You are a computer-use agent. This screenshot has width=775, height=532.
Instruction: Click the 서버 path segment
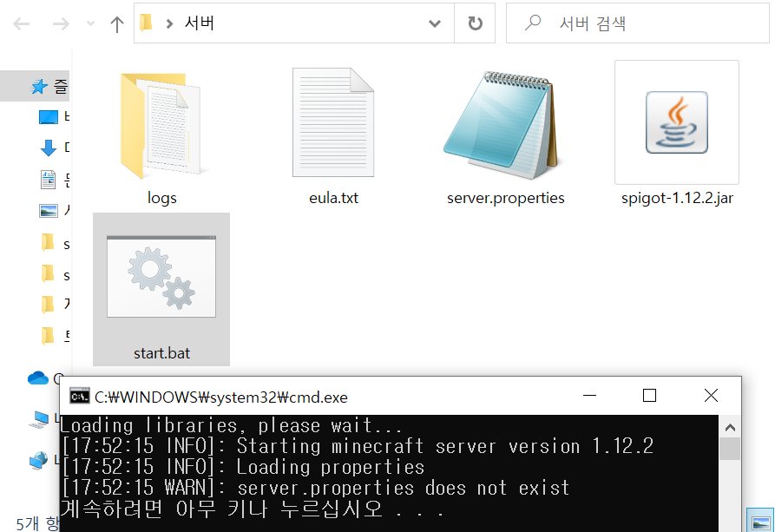[200, 23]
